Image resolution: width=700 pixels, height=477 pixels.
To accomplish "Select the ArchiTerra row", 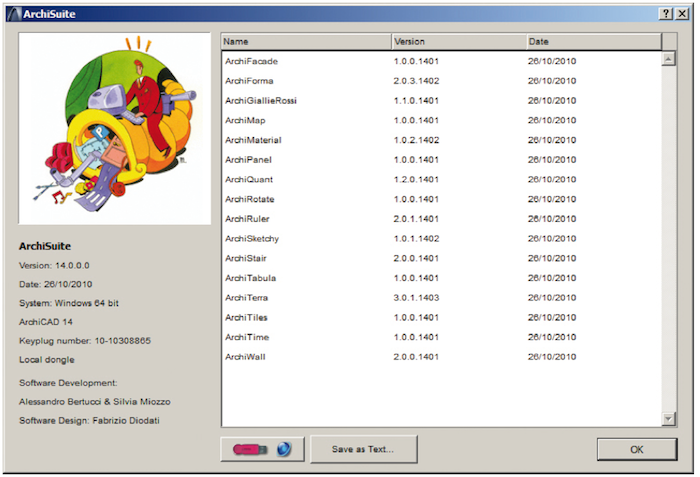I will [x=441, y=297].
